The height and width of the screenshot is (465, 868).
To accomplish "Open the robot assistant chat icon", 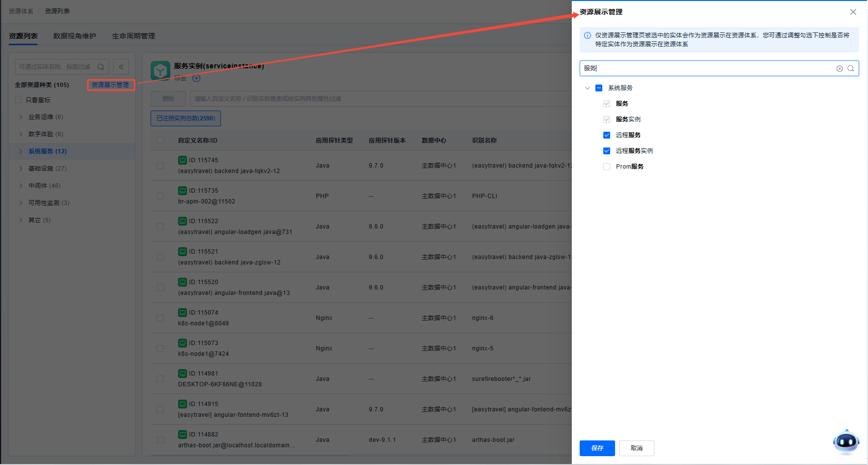I will (846, 441).
